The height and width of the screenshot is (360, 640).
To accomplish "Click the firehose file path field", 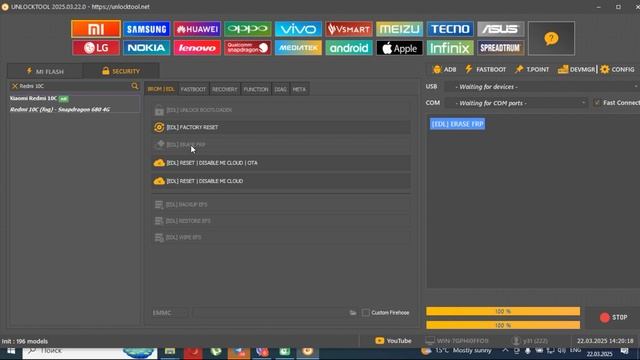I will [271, 313].
